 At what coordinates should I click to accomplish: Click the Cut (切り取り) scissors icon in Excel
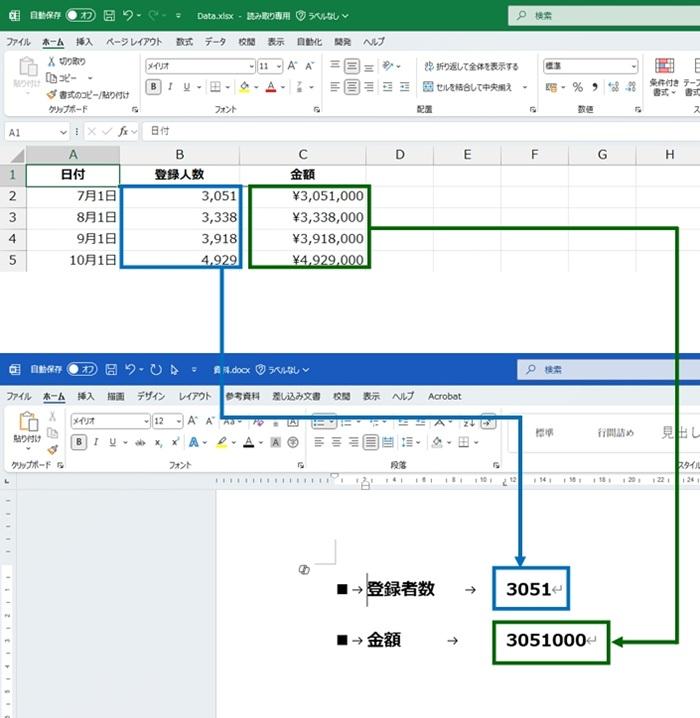tap(52, 62)
